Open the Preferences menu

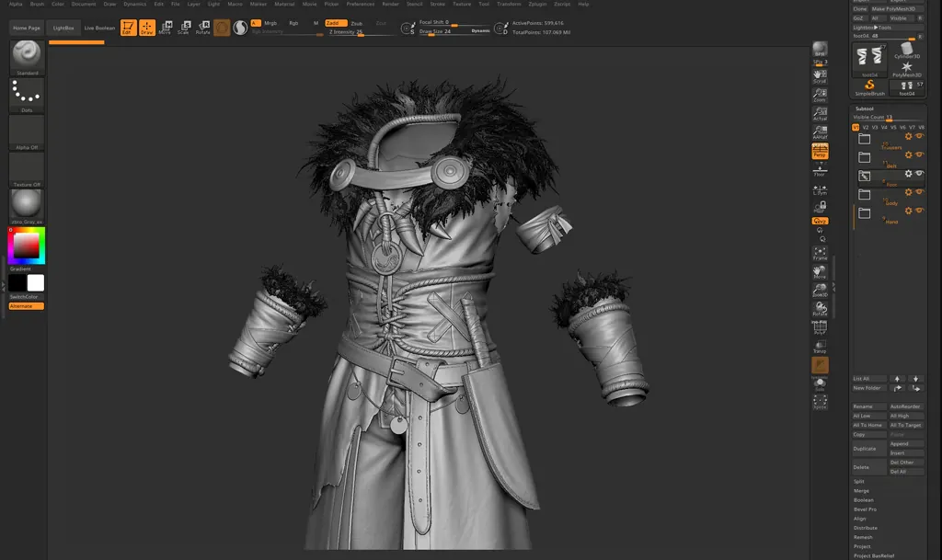pyautogui.click(x=361, y=4)
